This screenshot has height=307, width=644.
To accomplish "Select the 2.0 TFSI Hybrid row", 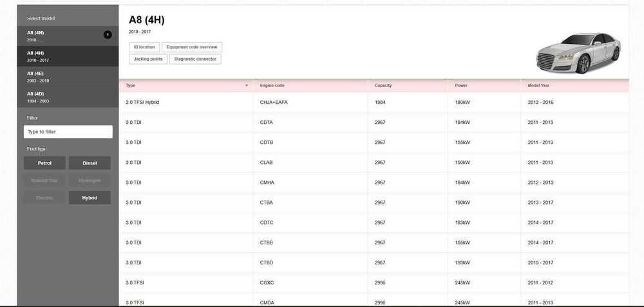I will [374, 102].
